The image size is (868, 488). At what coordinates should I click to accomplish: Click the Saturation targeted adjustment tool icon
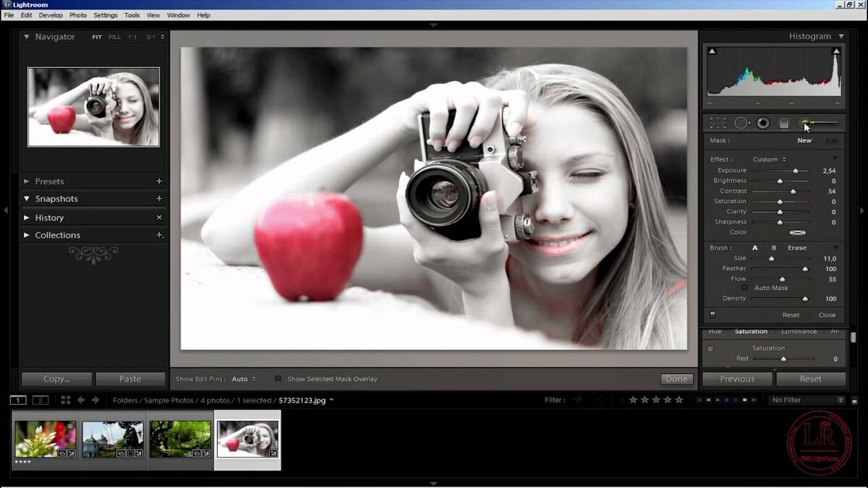(x=710, y=348)
